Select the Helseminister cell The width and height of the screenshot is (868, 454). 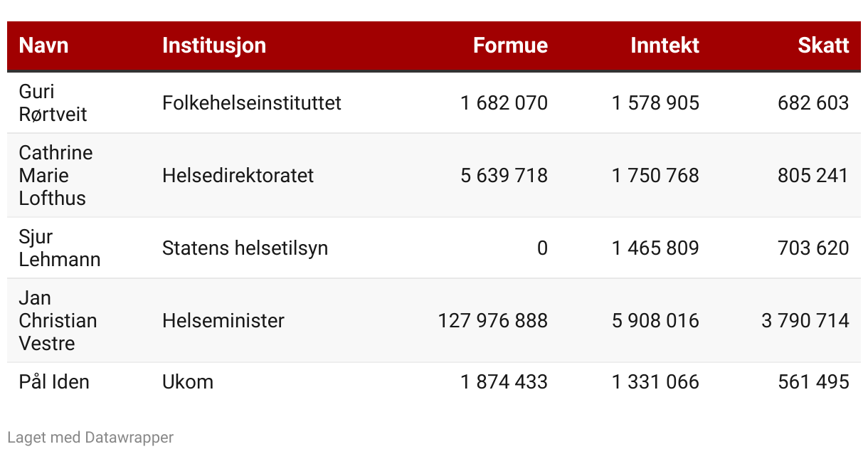click(223, 320)
